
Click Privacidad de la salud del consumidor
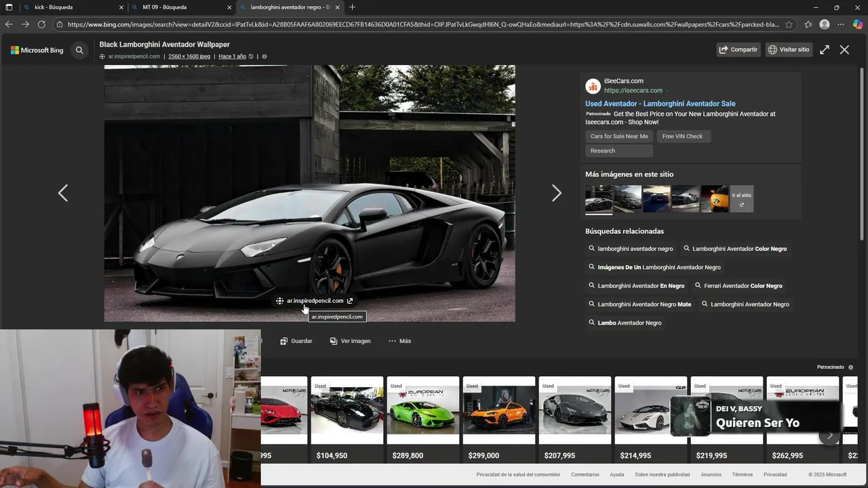click(x=518, y=474)
